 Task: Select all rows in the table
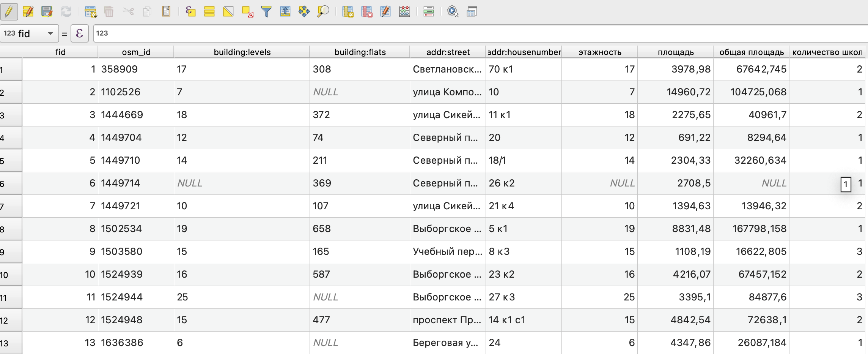coord(209,12)
